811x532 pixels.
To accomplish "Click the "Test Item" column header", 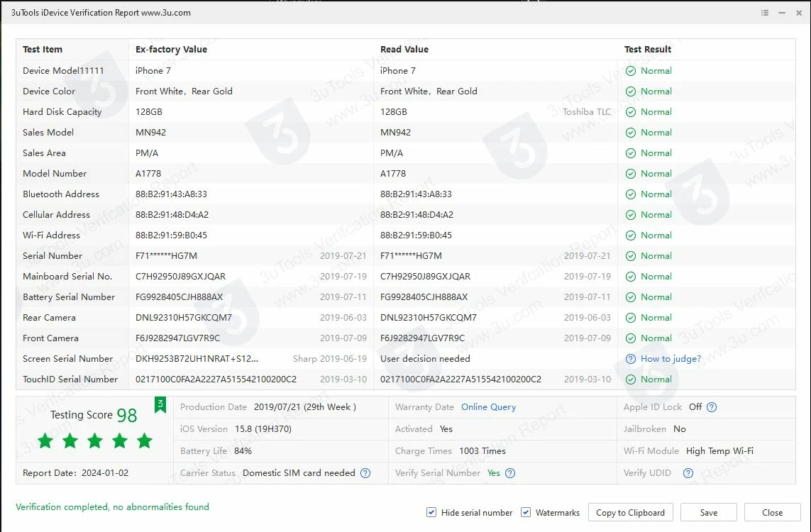I will pyautogui.click(x=43, y=50).
